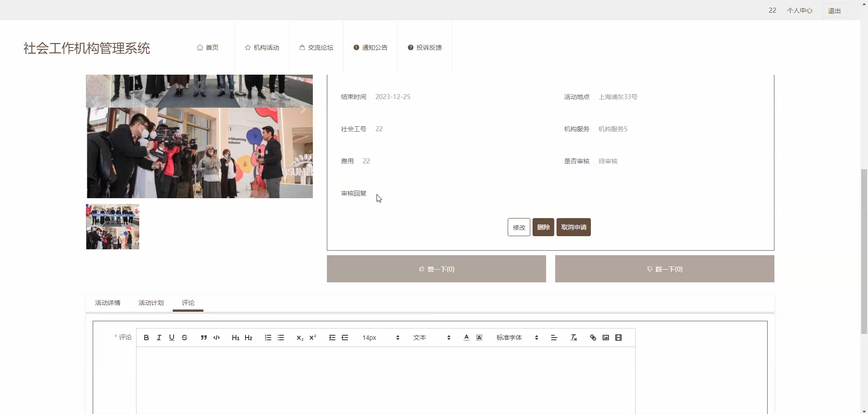This screenshot has height=414, width=868.
Task: Insert an image into the comment
Action: (x=606, y=338)
